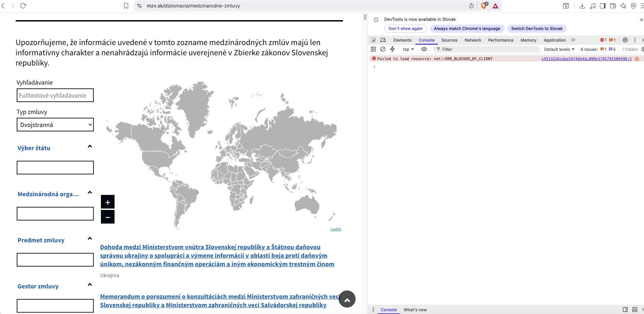Click Always match Chrome's language
Screen dimensions: 644x314
coord(467,29)
